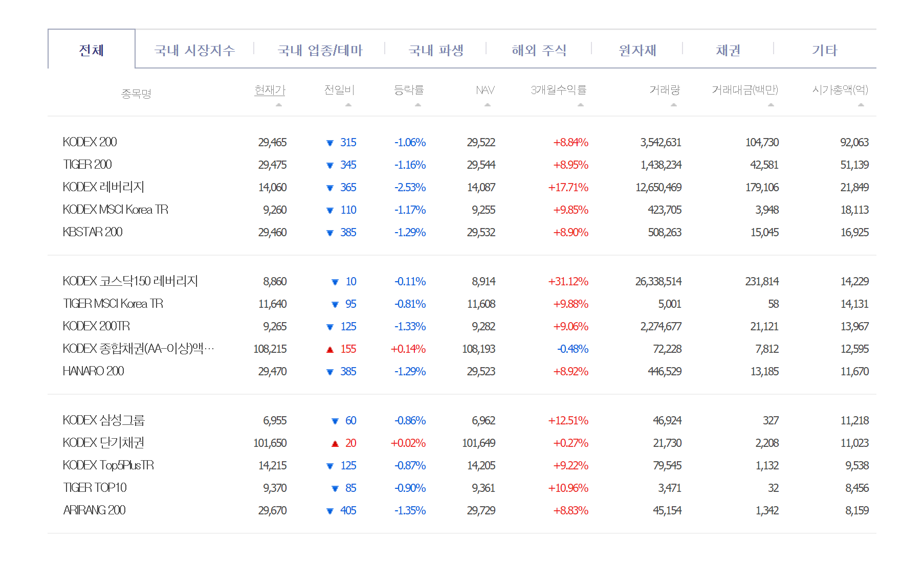
Task: Open the KODEX 레버리지 ETF
Action: coord(103,187)
